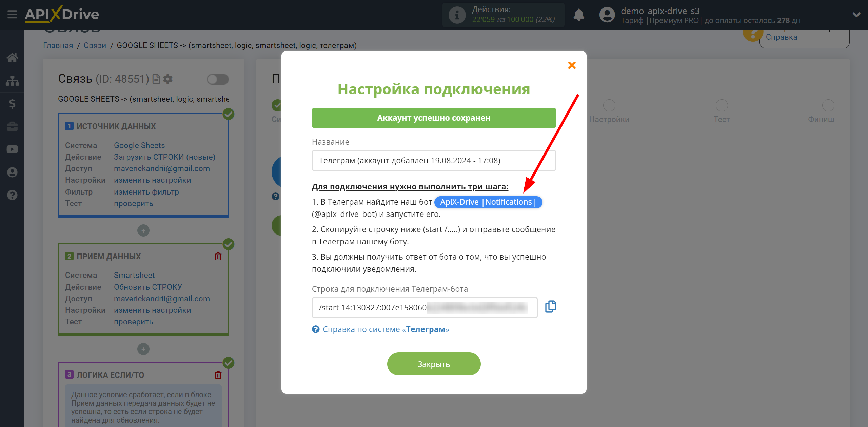Screen dimensions: 868x427
Task: Open billing dollar icon in sidebar
Action: click(x=12, y=103)
